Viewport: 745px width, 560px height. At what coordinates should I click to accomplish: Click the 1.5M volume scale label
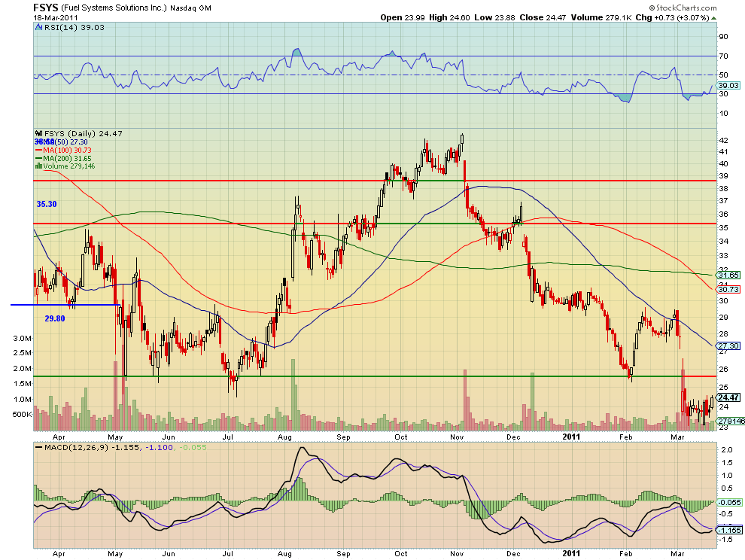point(23,384)
